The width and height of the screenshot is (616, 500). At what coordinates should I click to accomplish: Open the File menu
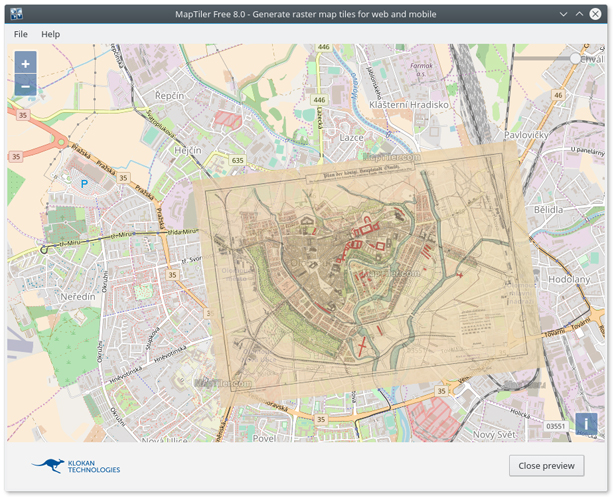(x=21, y=34)
